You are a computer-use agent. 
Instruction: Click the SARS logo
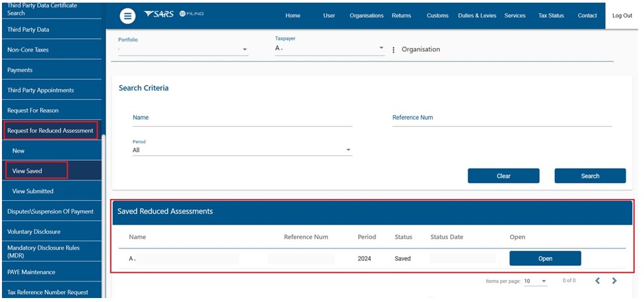tap(160, 15)
